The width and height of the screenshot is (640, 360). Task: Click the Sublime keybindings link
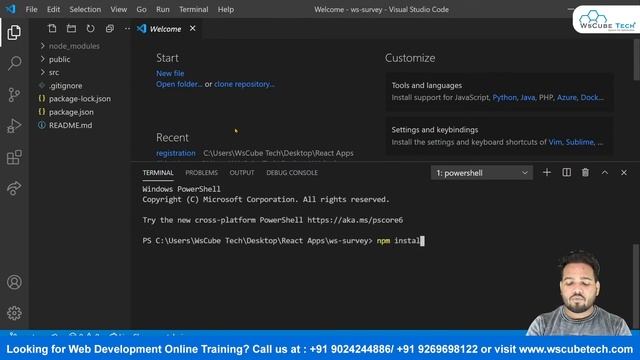pyautogui.click(x=580, y=142)
